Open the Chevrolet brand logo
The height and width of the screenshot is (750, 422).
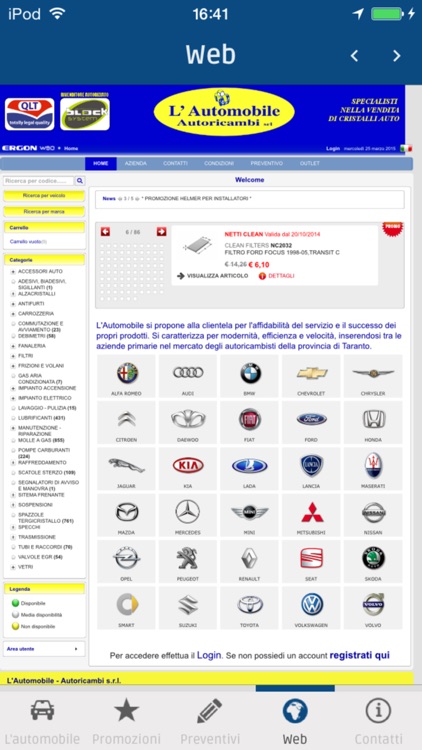pyautogui.click(x=311, y=373)
